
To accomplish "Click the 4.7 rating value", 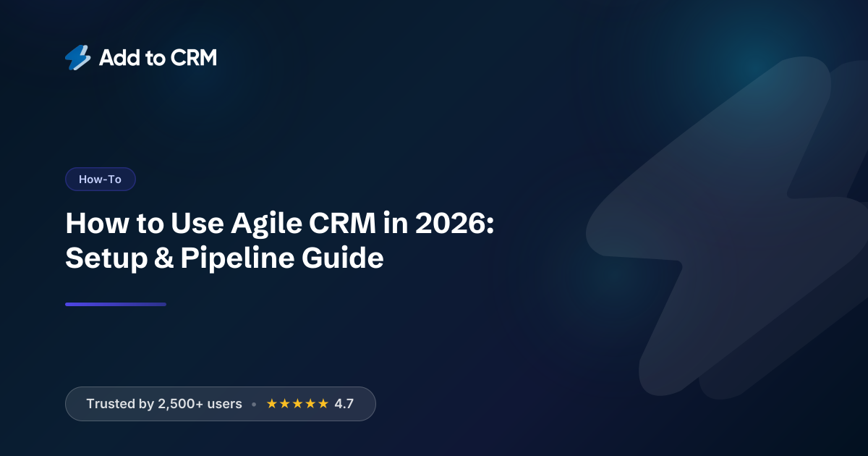I will pyautogui.click(x=344, y=404).
